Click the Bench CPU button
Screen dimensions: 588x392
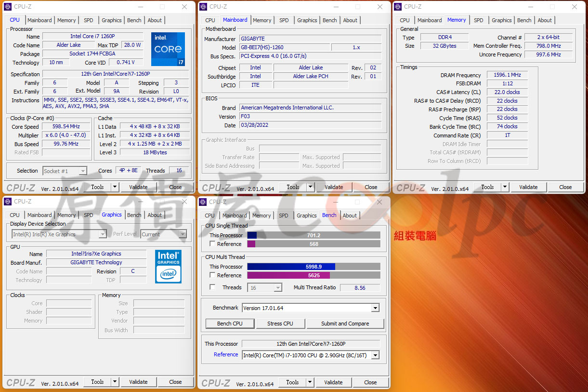click(x=230, y=324)
